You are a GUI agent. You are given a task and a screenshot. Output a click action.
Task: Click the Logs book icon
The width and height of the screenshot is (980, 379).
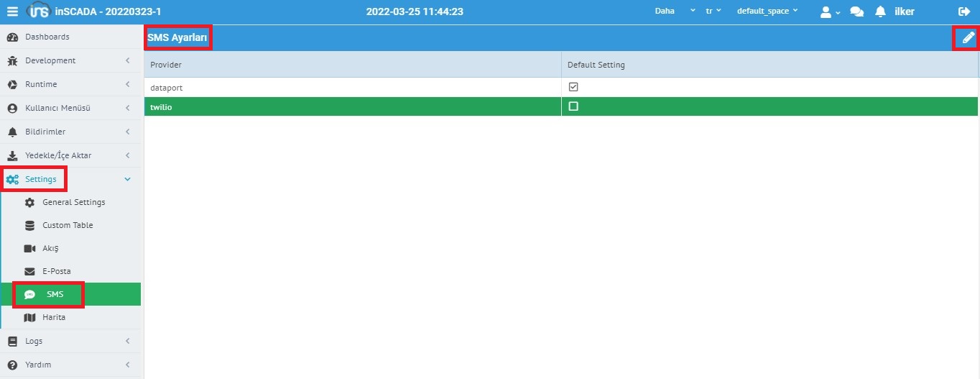coord(12,341)
